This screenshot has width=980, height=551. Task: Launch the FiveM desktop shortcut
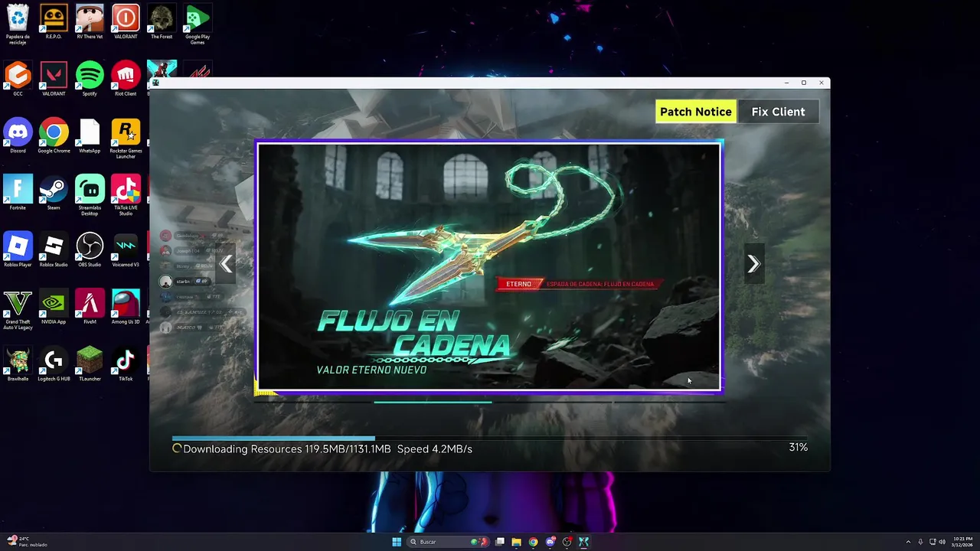click(90, 307)
